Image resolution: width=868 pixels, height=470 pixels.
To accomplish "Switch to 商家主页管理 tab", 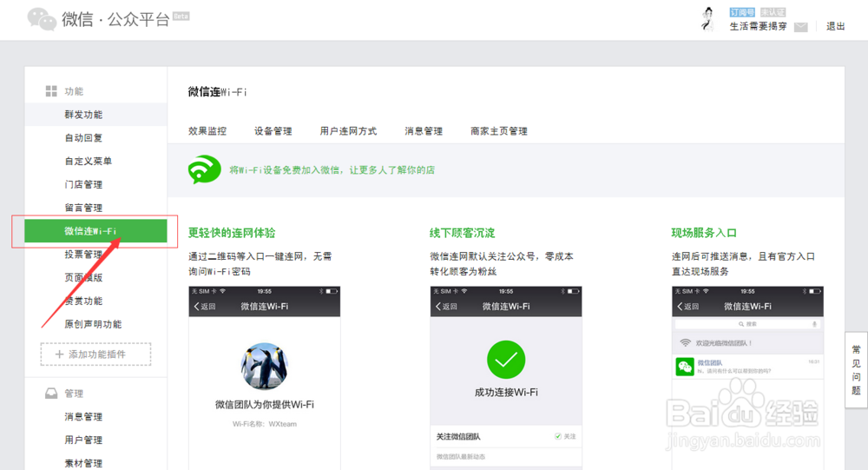I will (x=499, y=131).
